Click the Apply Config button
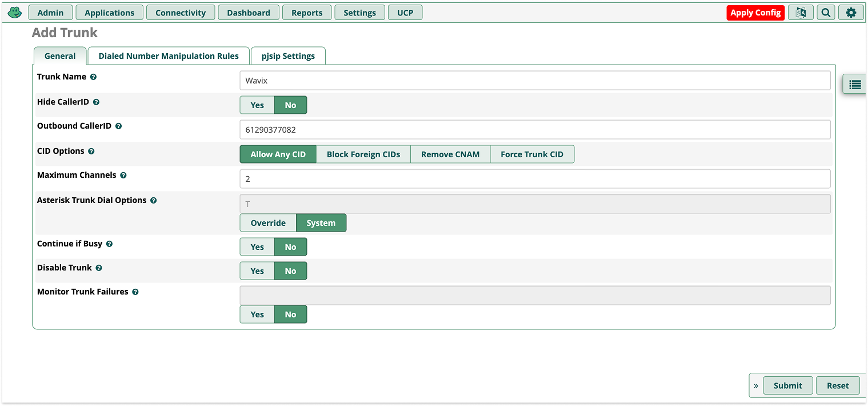This screenshot has width=868, height=406. coord(755,12)
